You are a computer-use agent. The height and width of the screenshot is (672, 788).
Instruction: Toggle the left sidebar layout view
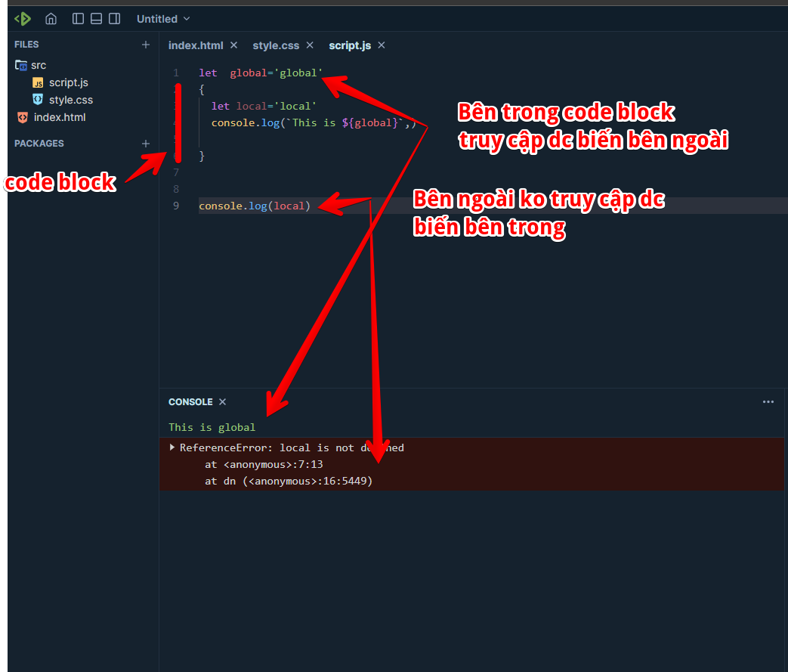point(78,18)
